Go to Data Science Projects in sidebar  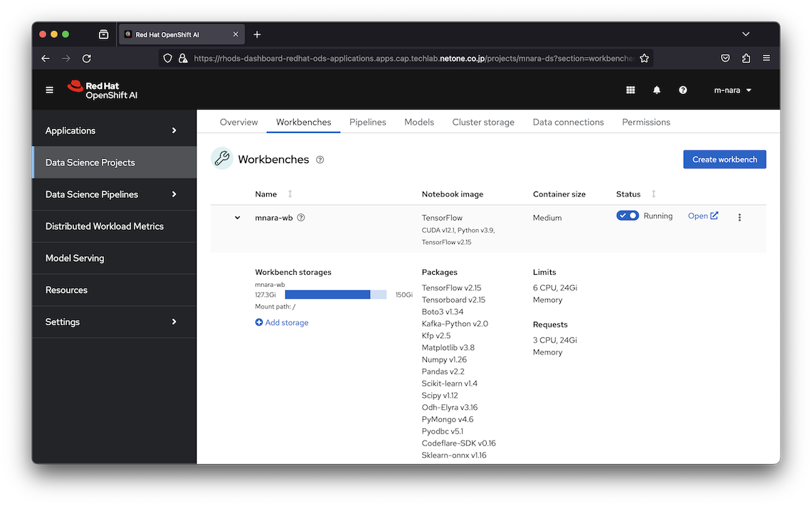(x=114, y=163)
